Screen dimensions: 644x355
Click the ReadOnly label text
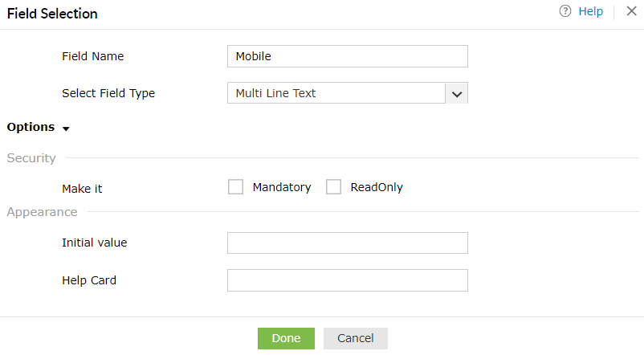[377, 187]
